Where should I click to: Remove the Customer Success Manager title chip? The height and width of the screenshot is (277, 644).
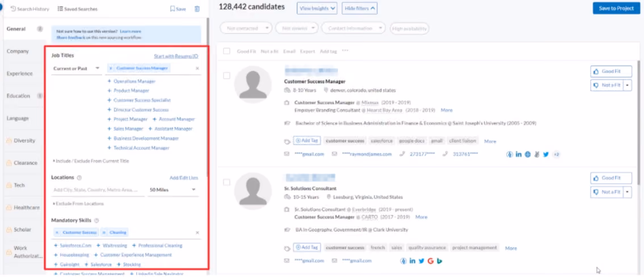[x=111, y=69]
